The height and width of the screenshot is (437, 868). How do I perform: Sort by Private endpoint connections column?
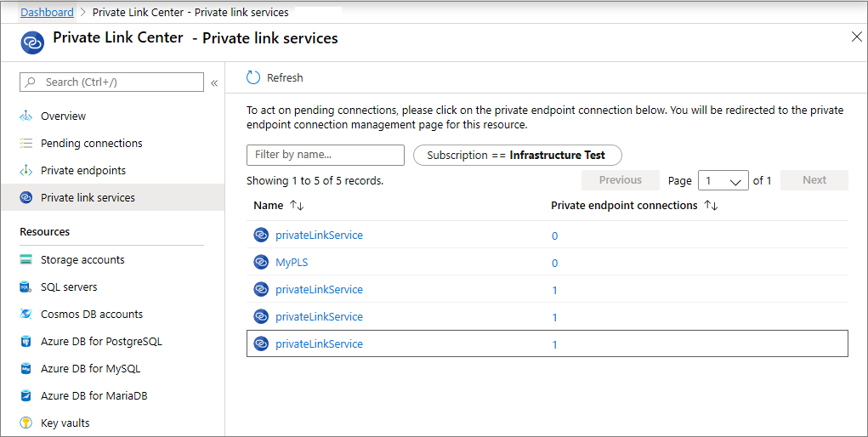(712, 206)
